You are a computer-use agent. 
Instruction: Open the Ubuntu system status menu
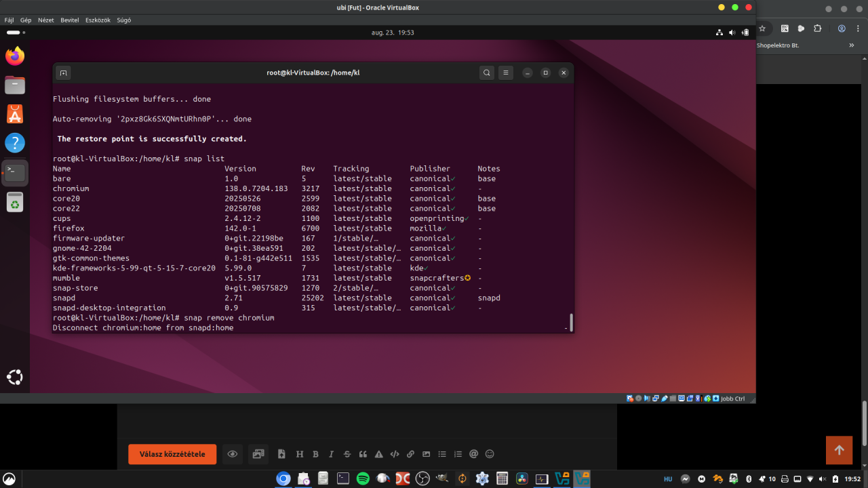[x=732, y=33]
